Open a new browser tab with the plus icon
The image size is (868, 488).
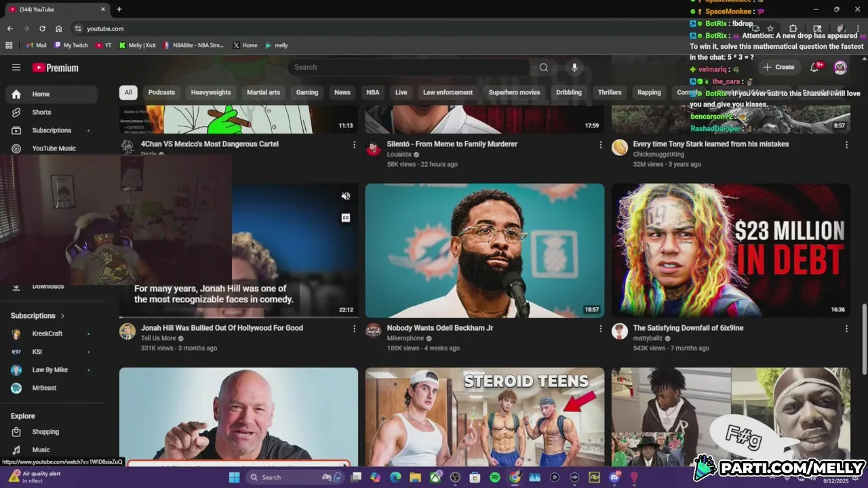tap(119, 9)
